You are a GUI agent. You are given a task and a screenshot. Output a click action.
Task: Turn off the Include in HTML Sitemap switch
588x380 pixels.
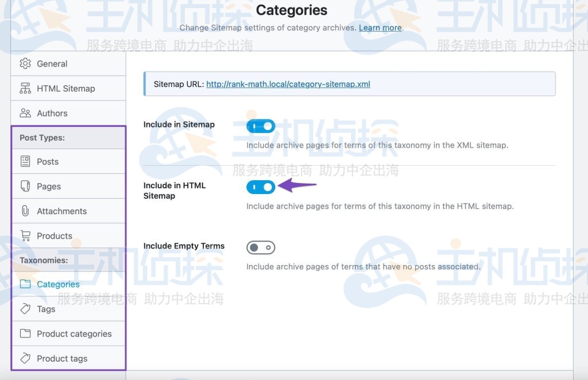point(261,187)
